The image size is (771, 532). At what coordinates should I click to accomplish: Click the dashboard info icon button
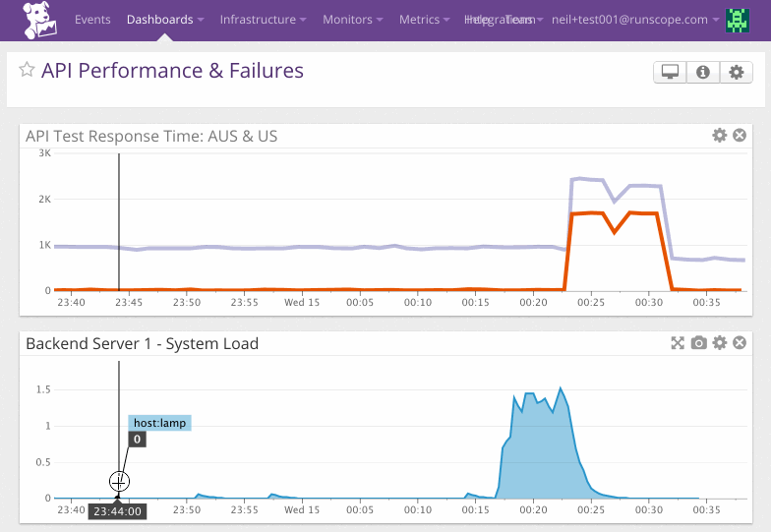pos(702,72)
